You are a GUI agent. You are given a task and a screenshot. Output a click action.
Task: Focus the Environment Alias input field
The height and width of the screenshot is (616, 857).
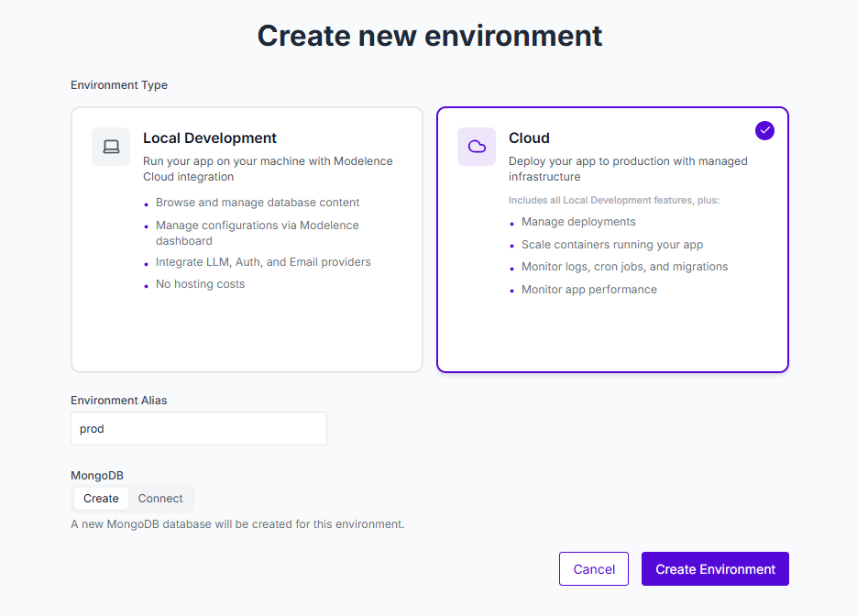pyautogui.click(x=199, y=429)
